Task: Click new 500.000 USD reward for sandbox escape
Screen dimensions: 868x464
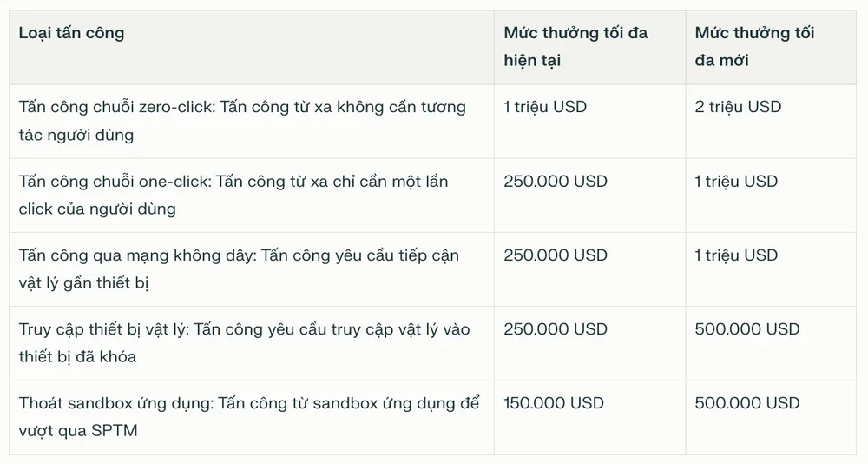Action: point(747,403)
